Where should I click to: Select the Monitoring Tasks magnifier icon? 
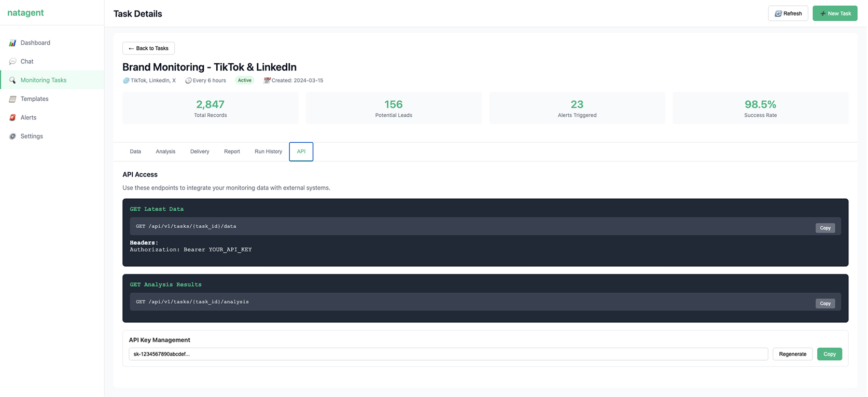coord(12,80)
